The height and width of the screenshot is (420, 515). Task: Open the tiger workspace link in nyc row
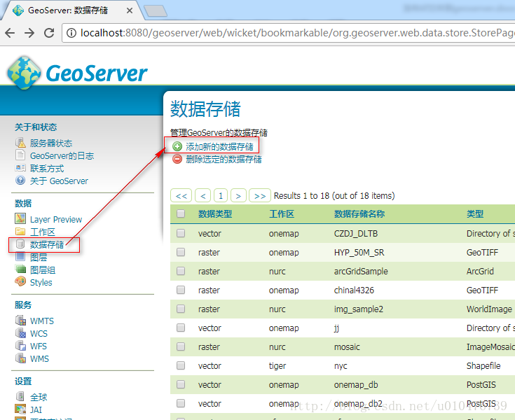point(277,365)
